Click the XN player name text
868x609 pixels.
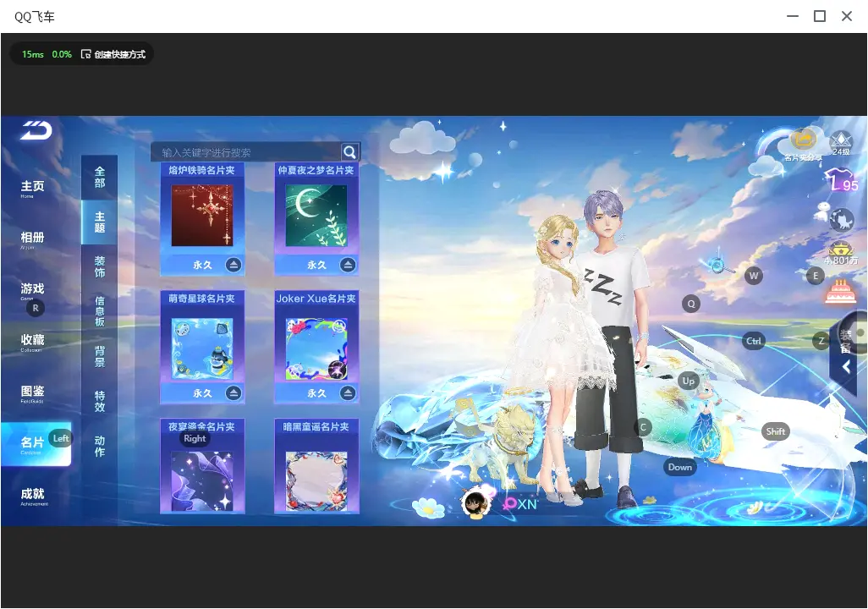526,504
